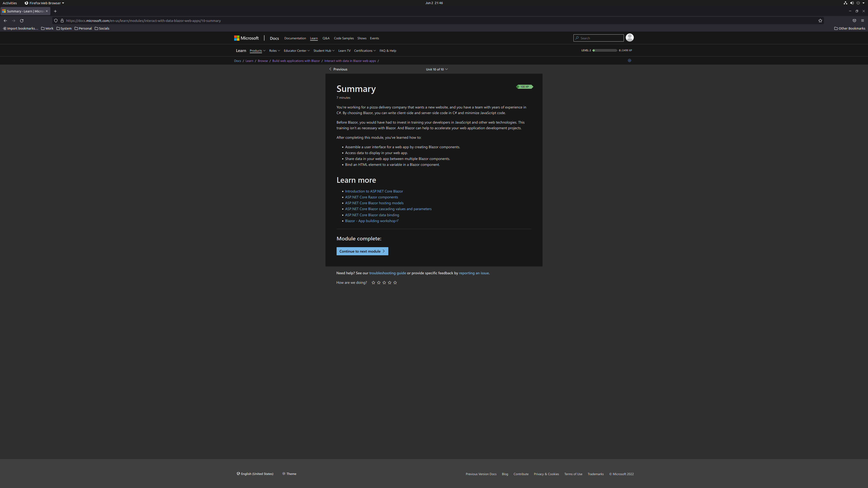Screen dimensions: 868x488
Task: Open the Firefox hamburger menu
Action: coord(863,21)
